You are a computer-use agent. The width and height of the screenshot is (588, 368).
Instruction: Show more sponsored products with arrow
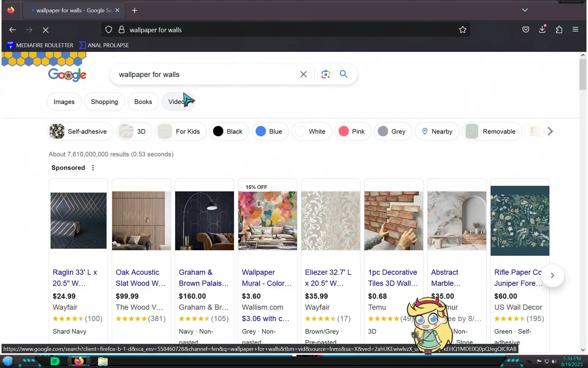point(552,275)
